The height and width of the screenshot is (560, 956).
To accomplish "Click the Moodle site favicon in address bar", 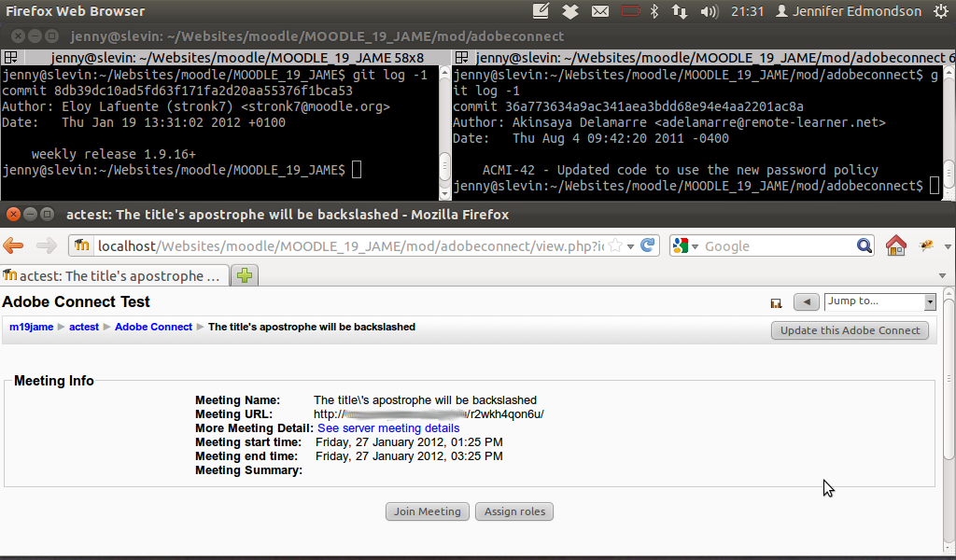I will point(82,245).
